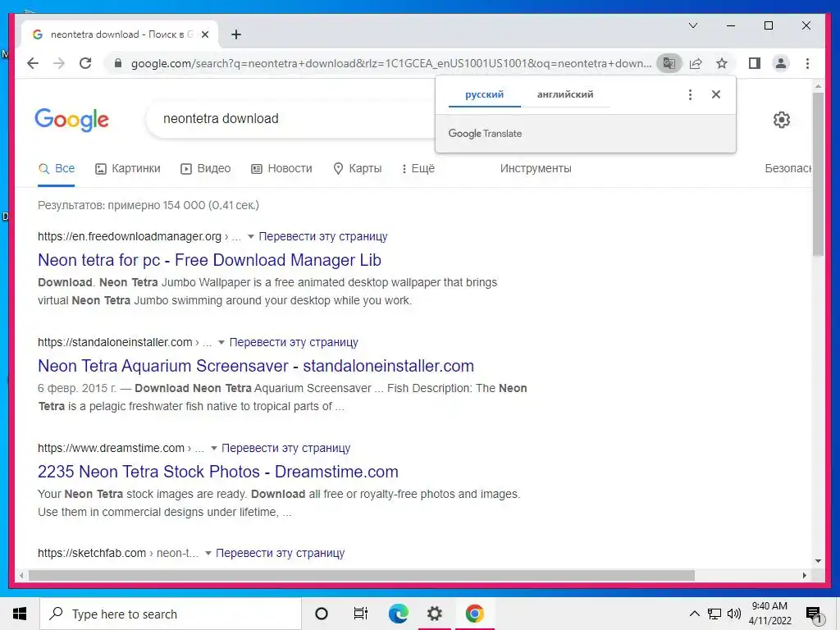Expand dropdown arrow next to dreamstime.com URL

(x=213, y=448)
